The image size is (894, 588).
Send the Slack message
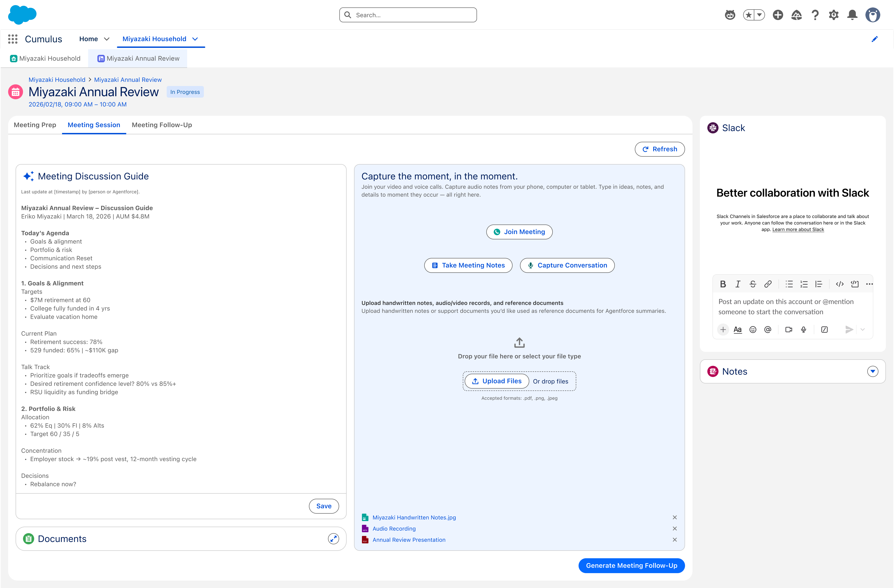tap(849, 330)
